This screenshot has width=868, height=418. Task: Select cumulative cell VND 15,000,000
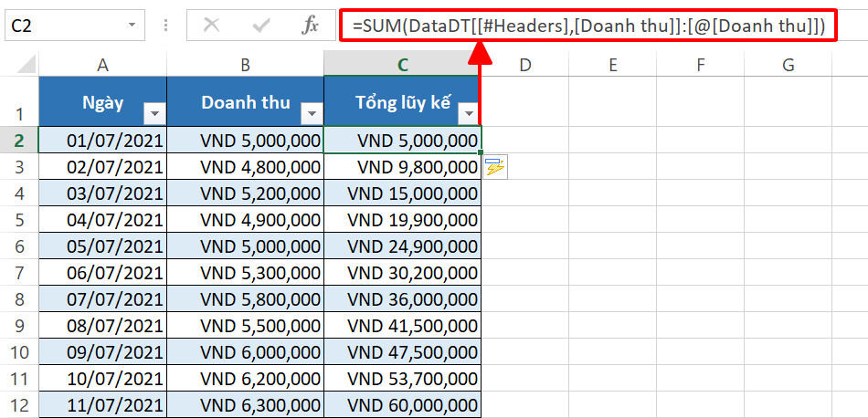tap(402, 193)
